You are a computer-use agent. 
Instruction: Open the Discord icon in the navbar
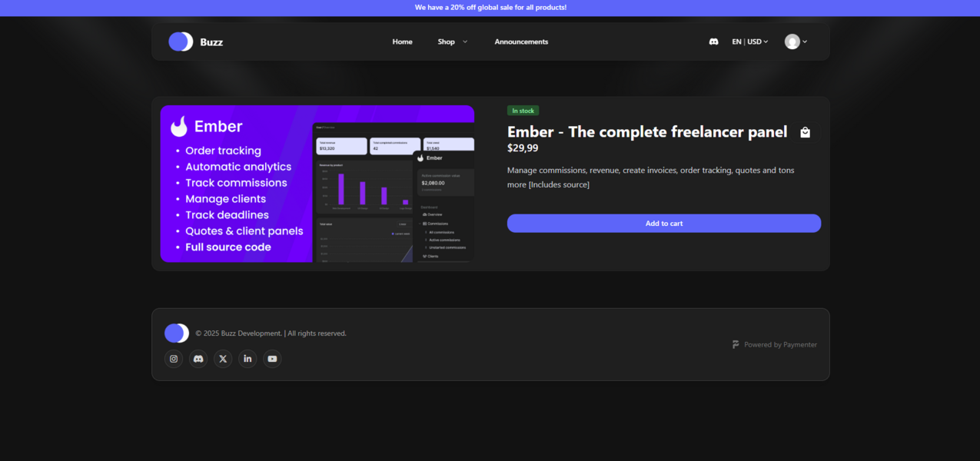713,41
